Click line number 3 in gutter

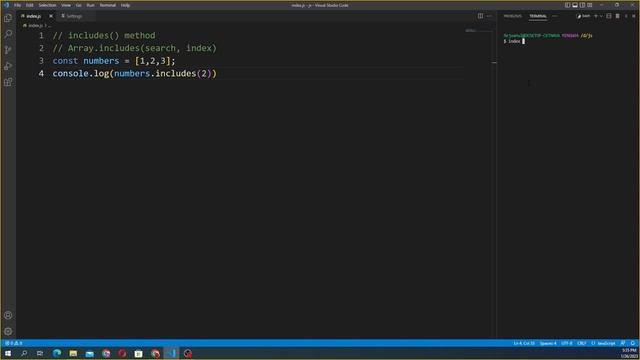coord(41,61)
